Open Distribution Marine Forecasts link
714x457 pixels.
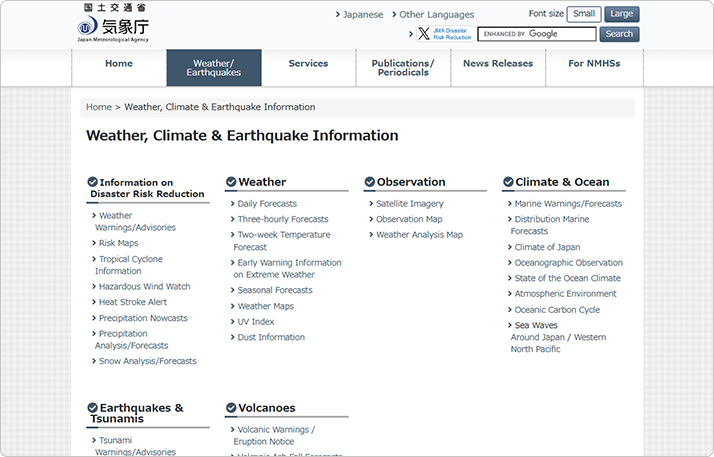coord(550,225)
